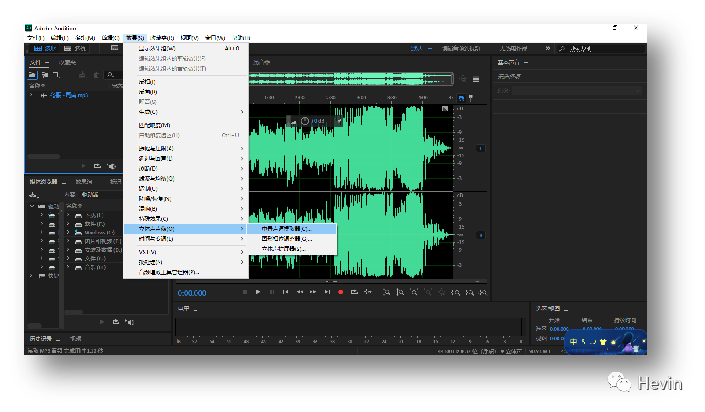
Task: Click the HUD volume knob on waveform
Action: (x=305, y=121)
